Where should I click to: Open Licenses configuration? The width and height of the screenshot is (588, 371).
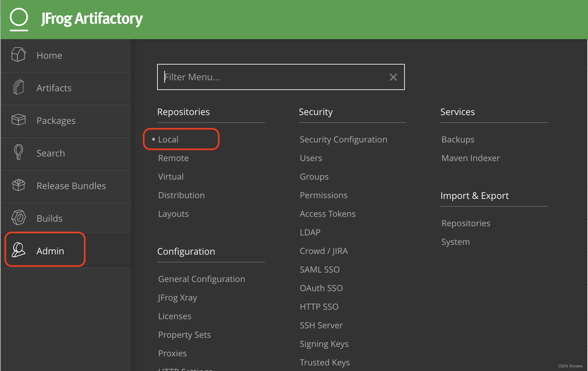(x=175, y=316)
